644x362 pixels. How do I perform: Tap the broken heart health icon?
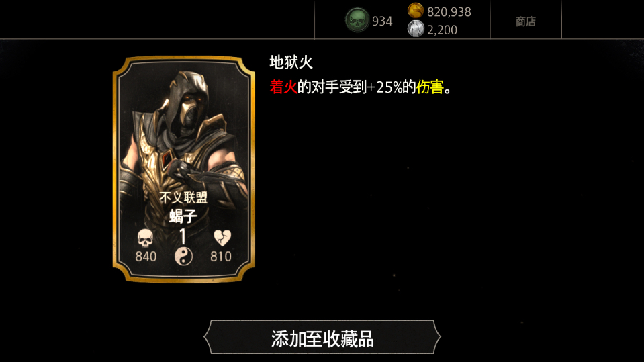[x=222, y=238]
